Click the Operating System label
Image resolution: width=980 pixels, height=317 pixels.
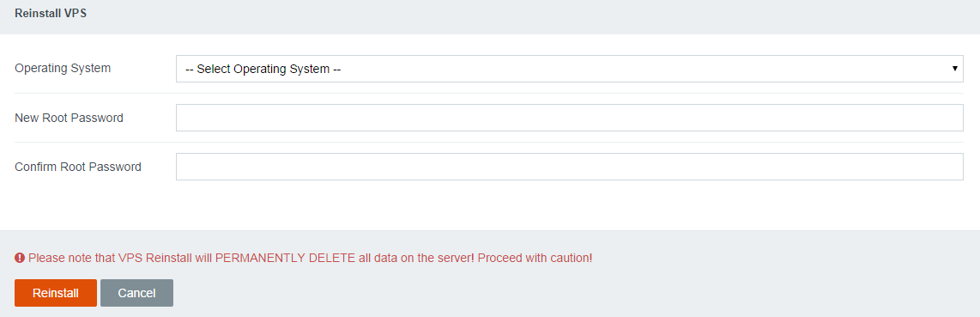[x=63, y=68]
